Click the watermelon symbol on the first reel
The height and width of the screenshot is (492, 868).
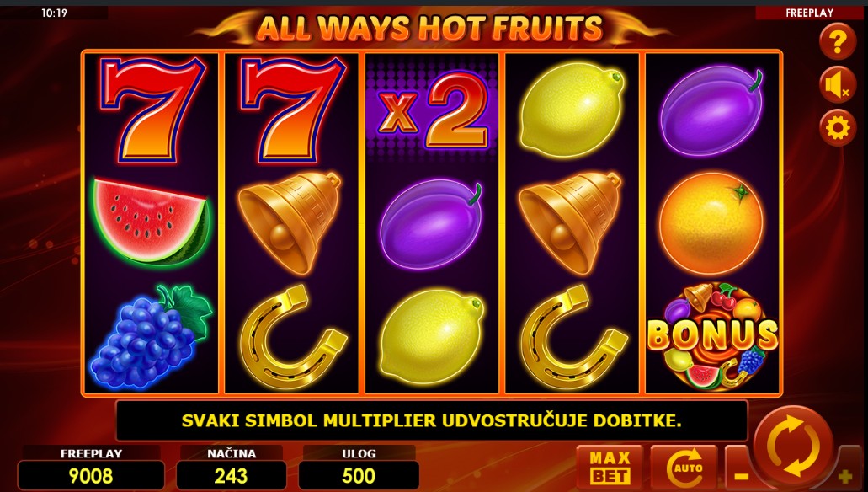pos(150,222)
